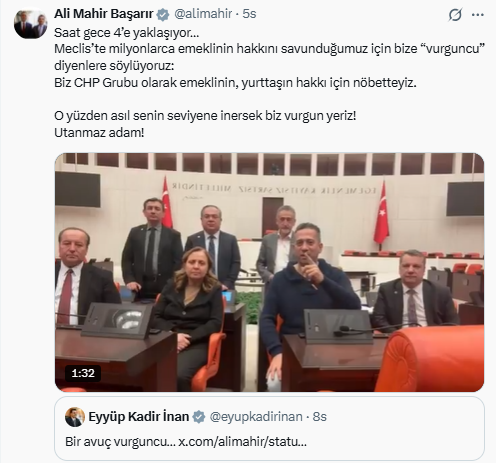Click Ali Mahir Başarır's profile avatar
This screenshot has height=463, width=496.
pyautogui.click(x=31, y=24)
